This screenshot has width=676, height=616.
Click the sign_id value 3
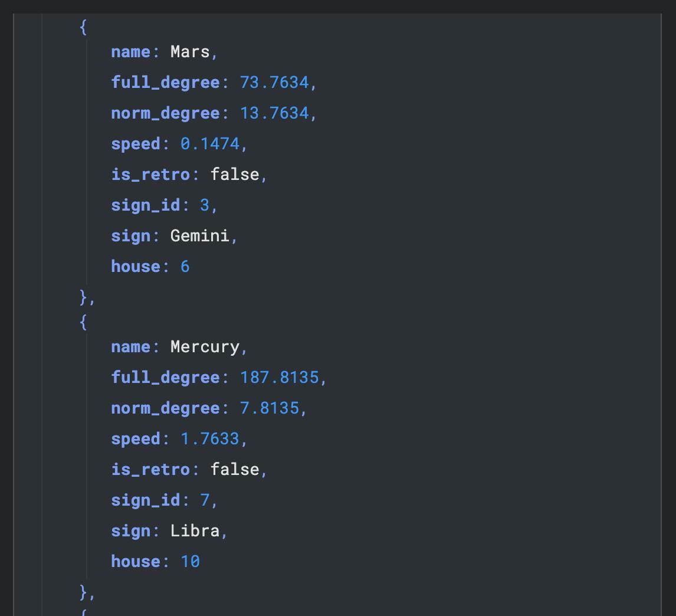click(204, 205)
